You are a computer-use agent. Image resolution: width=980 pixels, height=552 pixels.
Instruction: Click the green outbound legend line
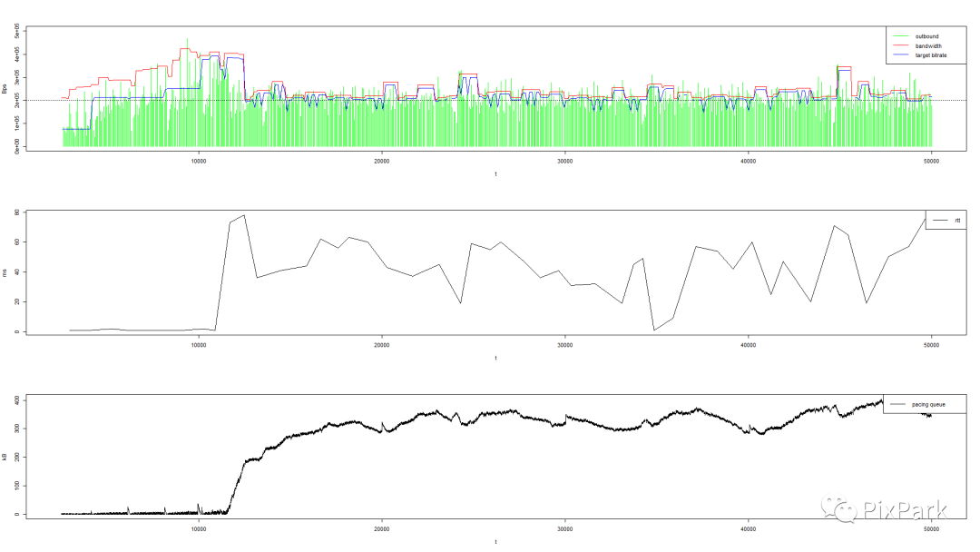[x=900, y=36]
